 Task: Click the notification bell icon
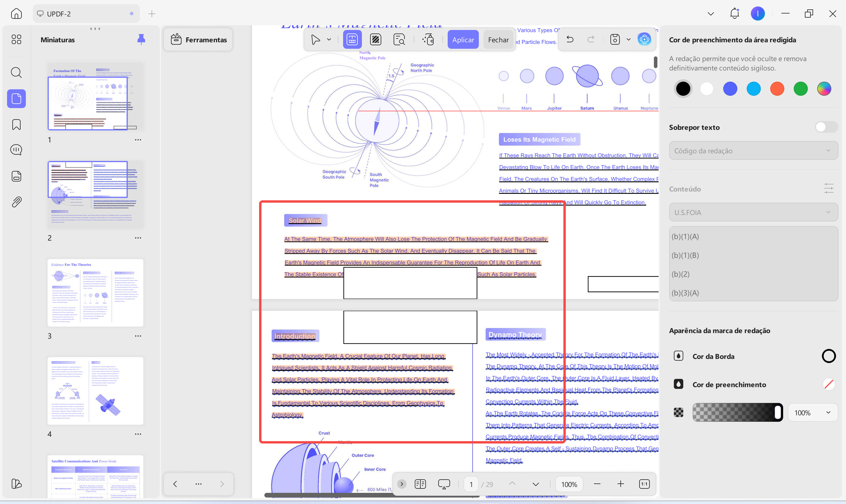coord(734,14)
